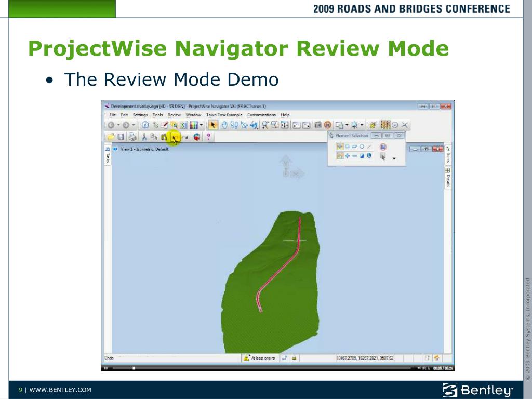The width and height of the screenshot is (532, 399).
Task: Click the Save floppy disk icon
Action: (x=121, y=137)
